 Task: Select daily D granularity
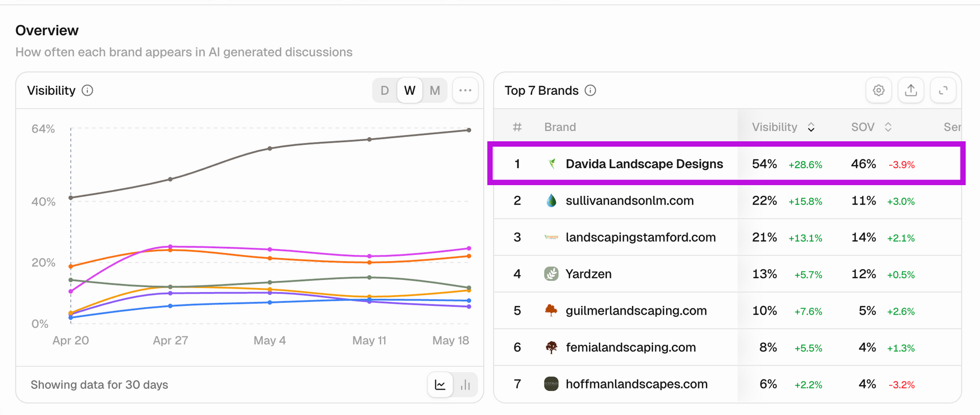[385, 90]
